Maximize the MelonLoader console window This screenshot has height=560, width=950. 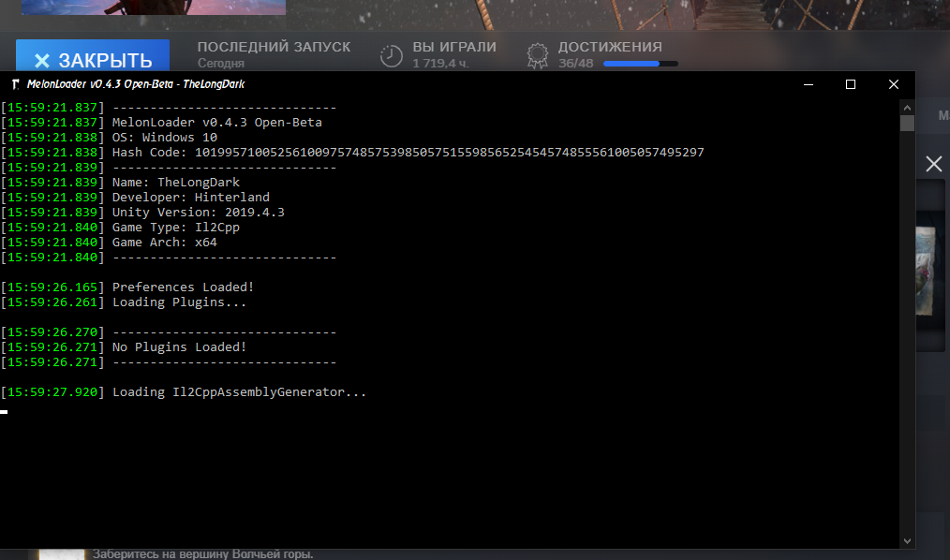(x=851, y=84)
